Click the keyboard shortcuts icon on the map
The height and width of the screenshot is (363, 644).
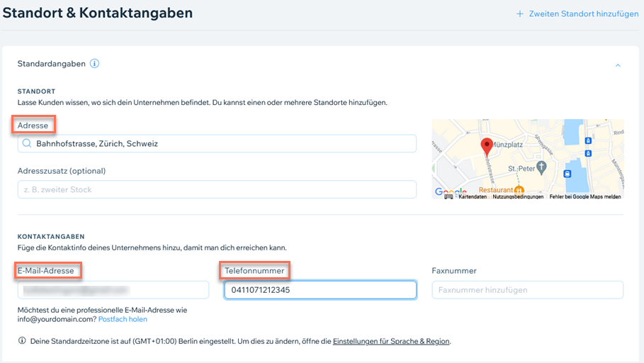pyautogui.click(x=448, y=197)
